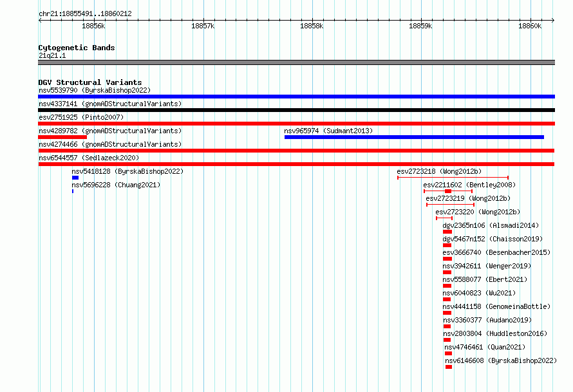Open esv3666740 (Besenbacher2015) label

click(x=496, y=252)
